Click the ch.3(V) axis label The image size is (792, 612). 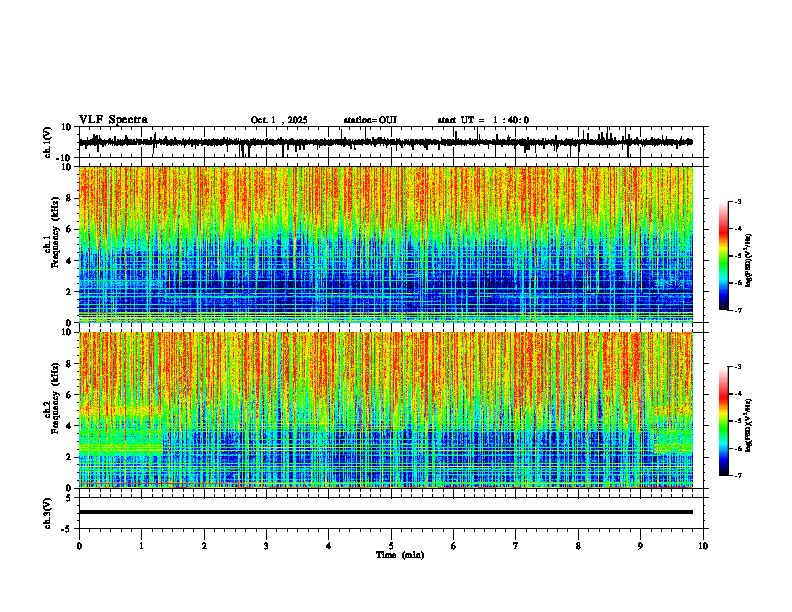[48, 513]
